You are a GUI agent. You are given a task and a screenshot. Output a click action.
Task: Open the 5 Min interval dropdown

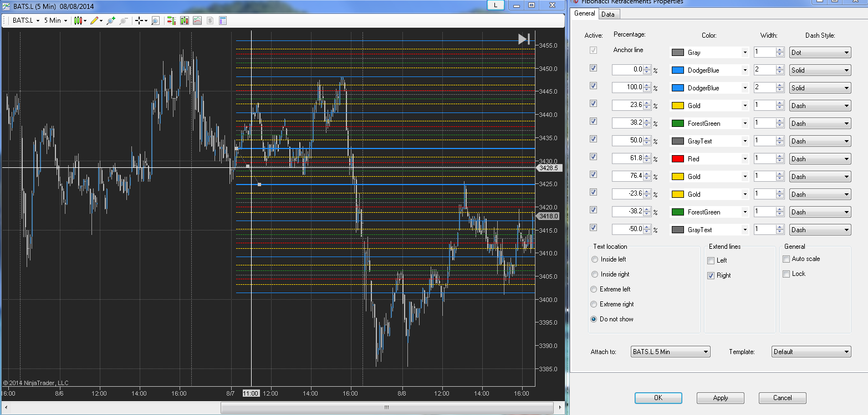click(55, 21)
